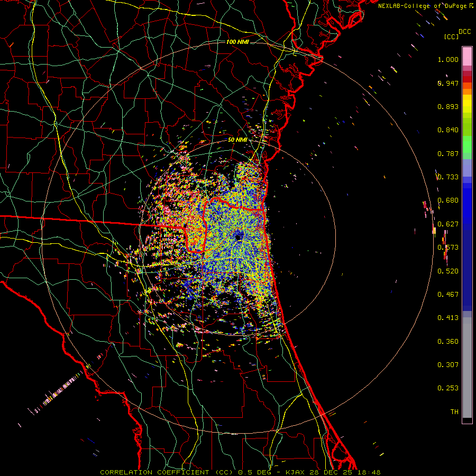Click the 0.253 scale value
The height and width of the screenshot is (476, 476).
coord(448,388)
